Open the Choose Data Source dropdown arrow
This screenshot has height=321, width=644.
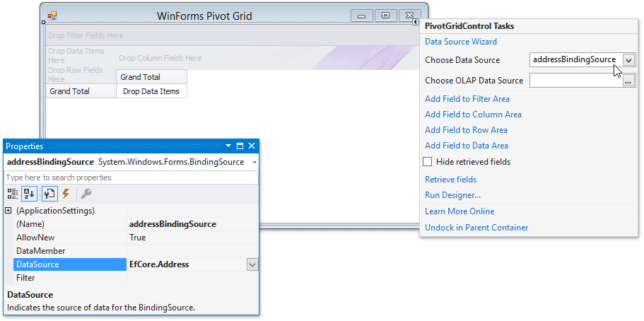[629, 60]
